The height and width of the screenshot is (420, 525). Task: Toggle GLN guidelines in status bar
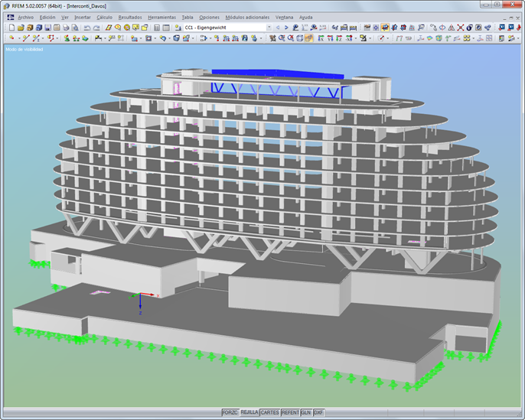click(306, 412)
